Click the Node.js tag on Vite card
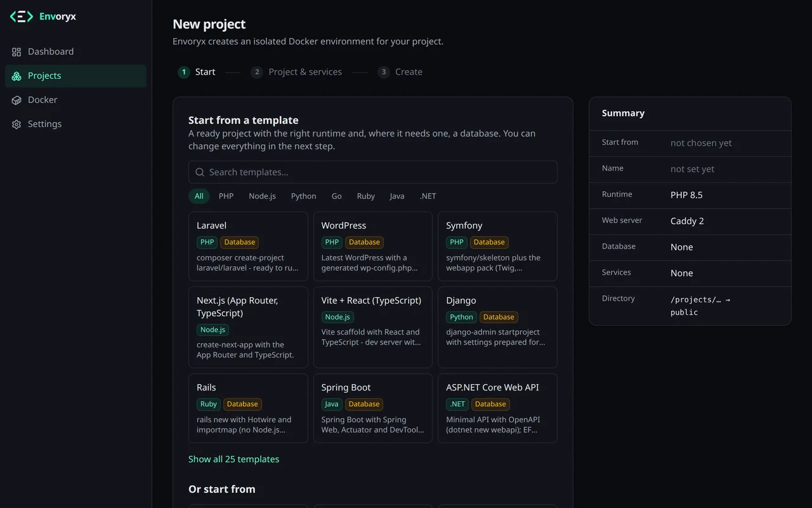This screenshot has height=508, width=812. click(x=337, y=317)
